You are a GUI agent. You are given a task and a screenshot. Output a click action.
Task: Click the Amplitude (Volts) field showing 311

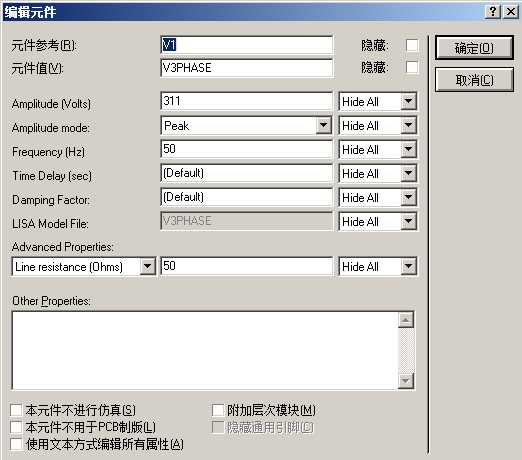[x=247, y=101]
